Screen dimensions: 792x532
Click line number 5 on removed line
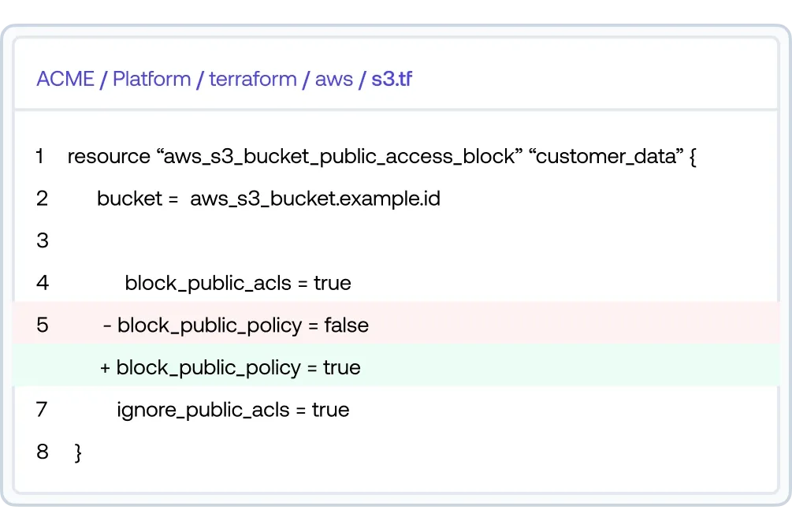(x=43, y=325)
